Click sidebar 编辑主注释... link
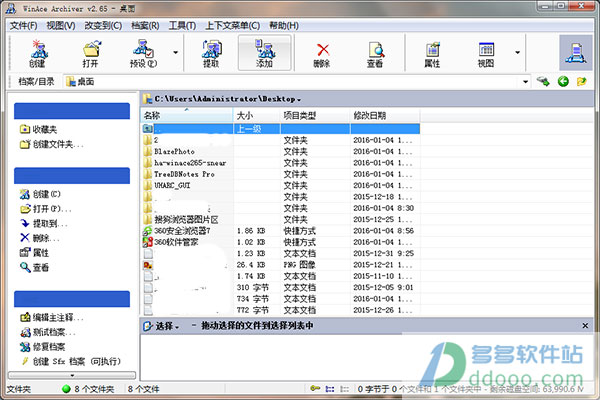The image size is (600, 400). 52,317
